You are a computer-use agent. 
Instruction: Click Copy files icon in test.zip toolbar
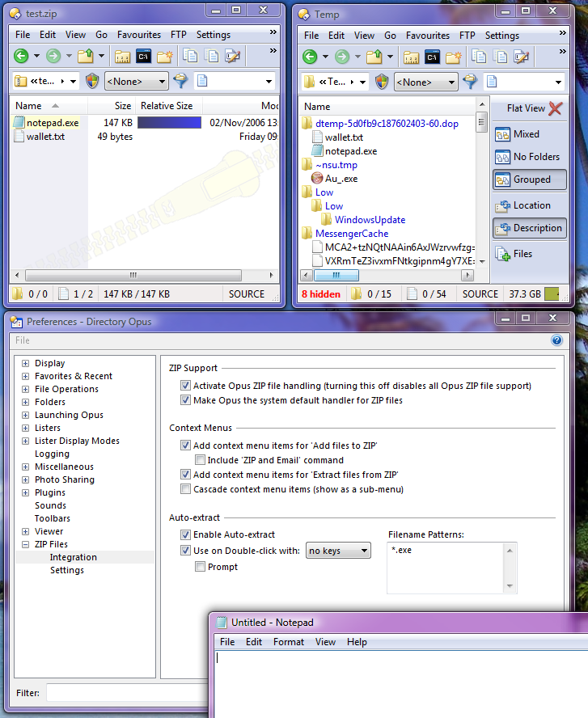pos(190,56)
